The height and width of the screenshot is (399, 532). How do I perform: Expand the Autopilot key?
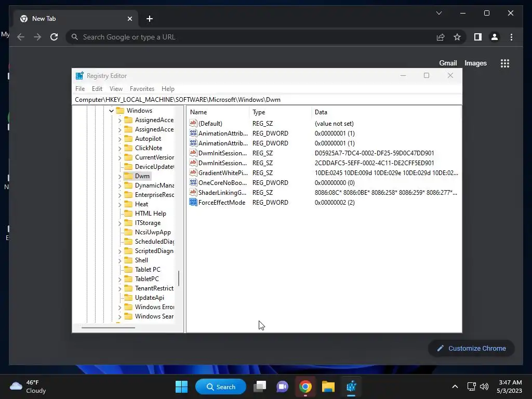point(119,139)
